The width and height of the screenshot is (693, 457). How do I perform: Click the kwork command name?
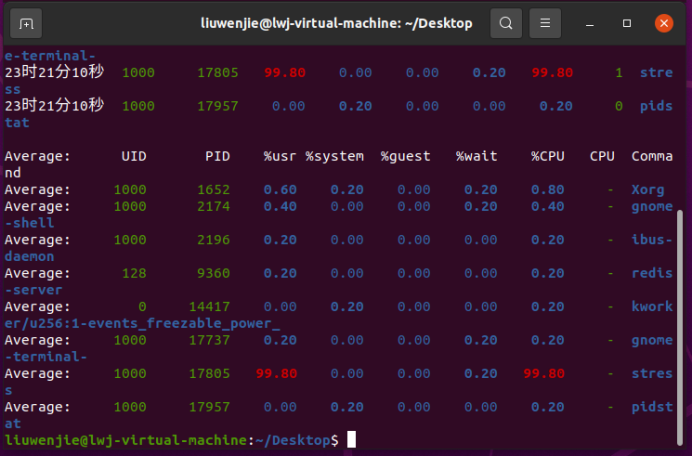point(652,307)
